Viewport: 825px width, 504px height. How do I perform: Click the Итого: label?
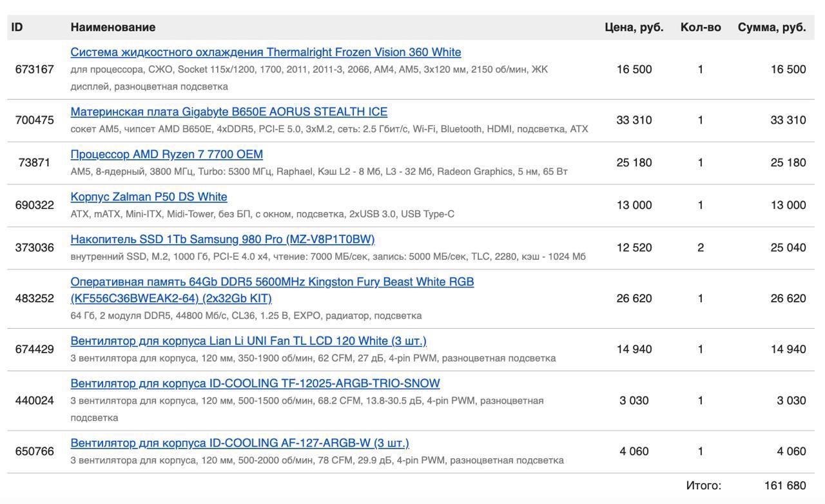(x=703, y=485)
